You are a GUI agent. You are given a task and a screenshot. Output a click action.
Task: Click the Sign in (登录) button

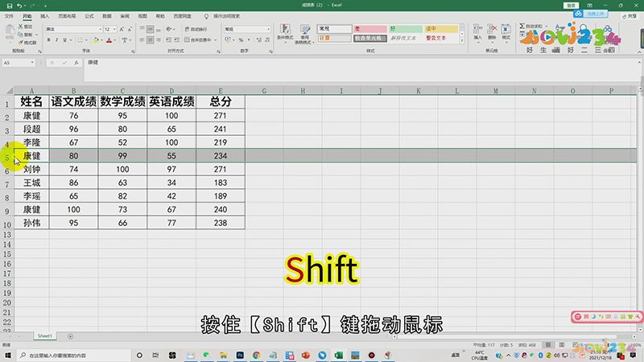(x=571, y=6)
